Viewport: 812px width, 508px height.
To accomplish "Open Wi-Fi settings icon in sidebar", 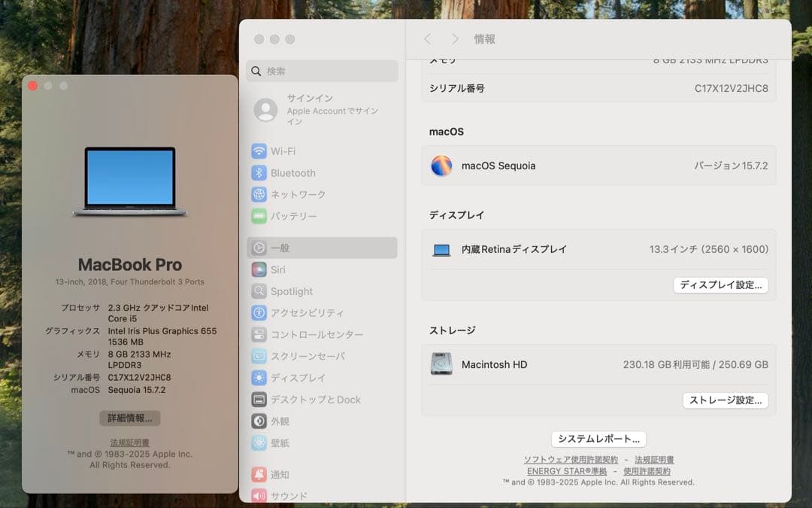I will pyautogui.click(x=259, y=151).
